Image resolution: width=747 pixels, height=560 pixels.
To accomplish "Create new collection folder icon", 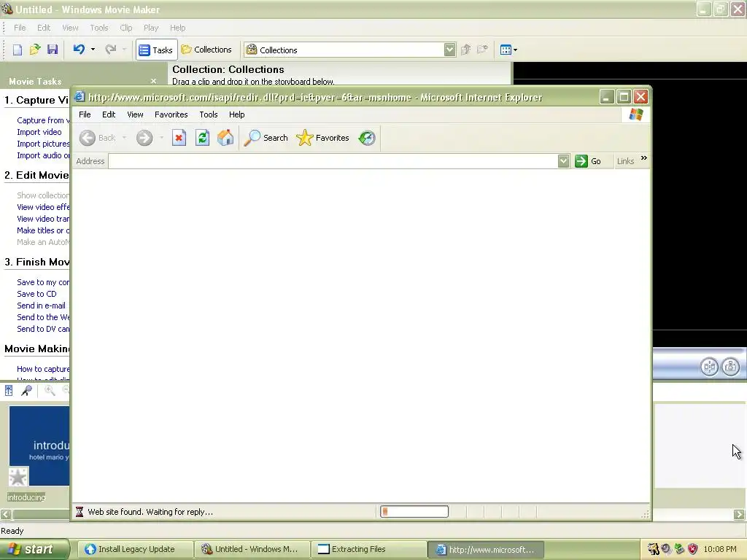I will [x=483, y=50].
